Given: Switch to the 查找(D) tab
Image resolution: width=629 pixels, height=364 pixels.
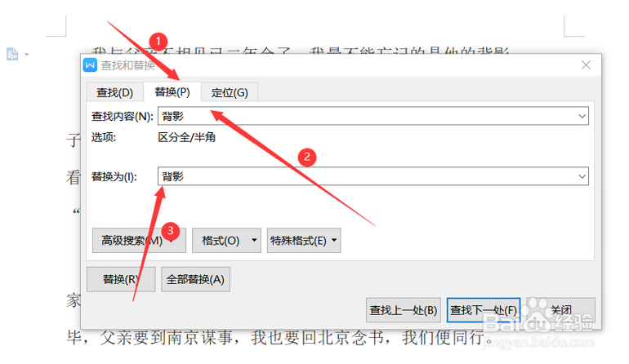Looking at the screenshot, I should (114, 92).
